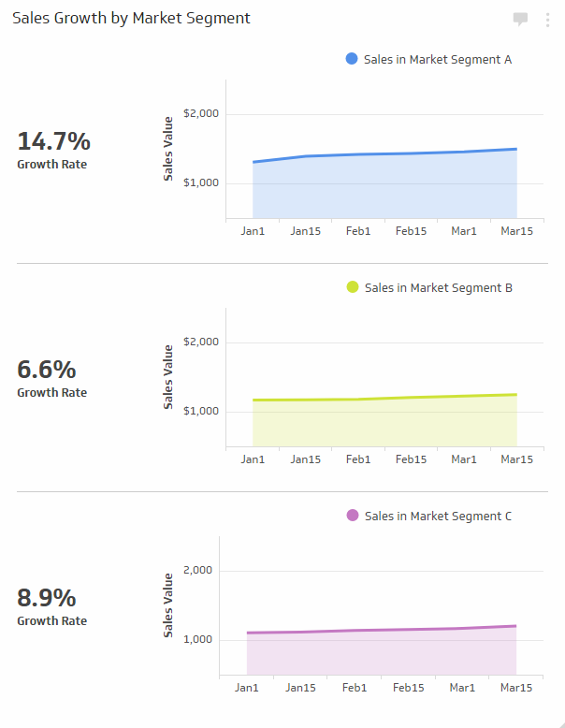The height and width of the screenshot is (728, 565).
Task: Click the blue Segment A legend dot
Action: pos(352,59)
